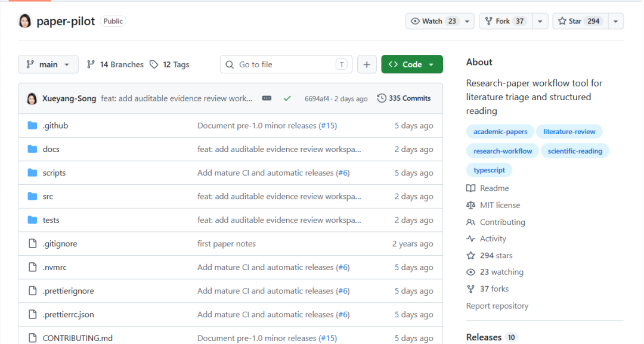Click the 294 stars text link

[x=496, y=255]
